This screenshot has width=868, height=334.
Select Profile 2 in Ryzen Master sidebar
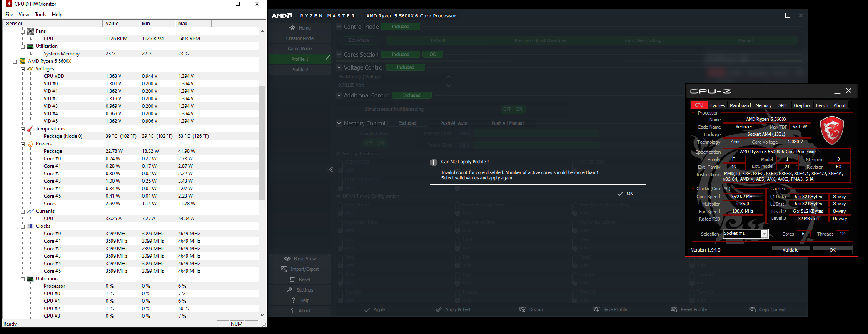(300, 70)
